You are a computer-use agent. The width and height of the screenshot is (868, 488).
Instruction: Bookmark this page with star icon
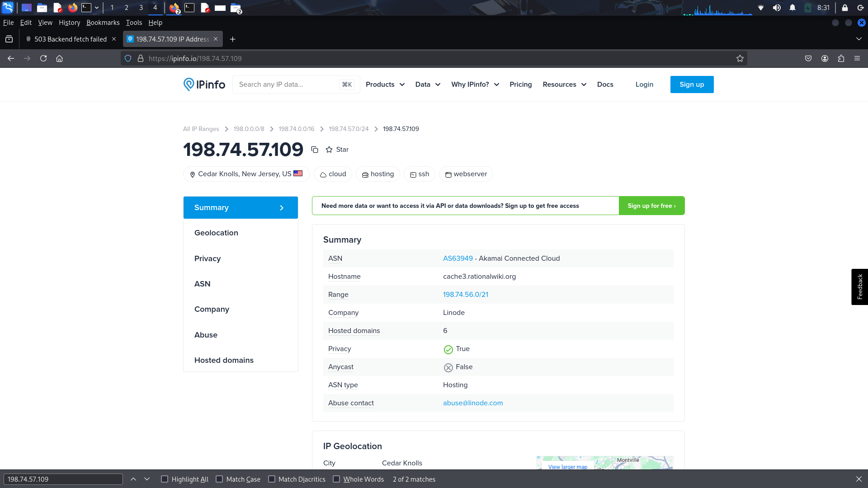point(740,58)
